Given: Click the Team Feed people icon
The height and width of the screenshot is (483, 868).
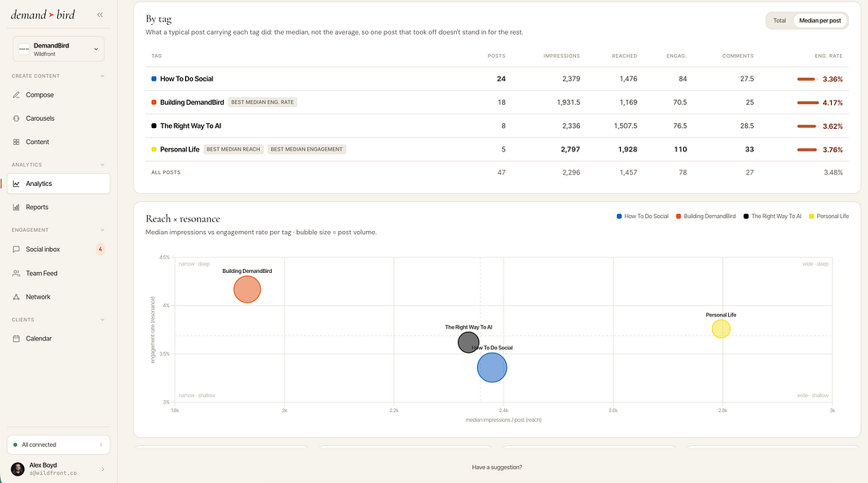Looking at the screenshot, I should (16, 273).
